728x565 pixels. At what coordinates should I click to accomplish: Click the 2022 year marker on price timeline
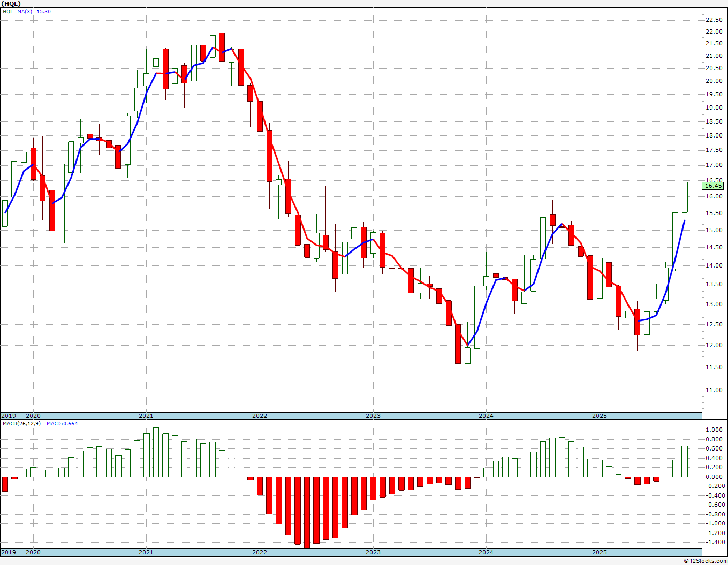pos(260,416)
